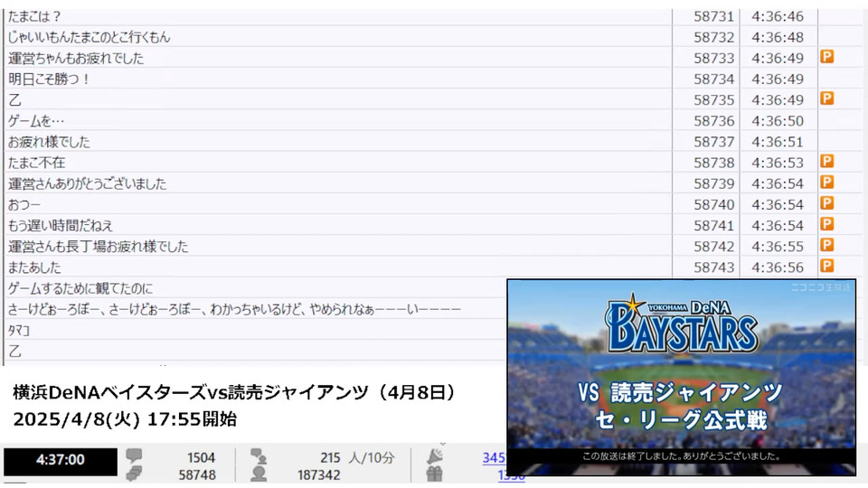
Task: Click the single speech bubble icon beside 1504
Action: tap(134, 456)
